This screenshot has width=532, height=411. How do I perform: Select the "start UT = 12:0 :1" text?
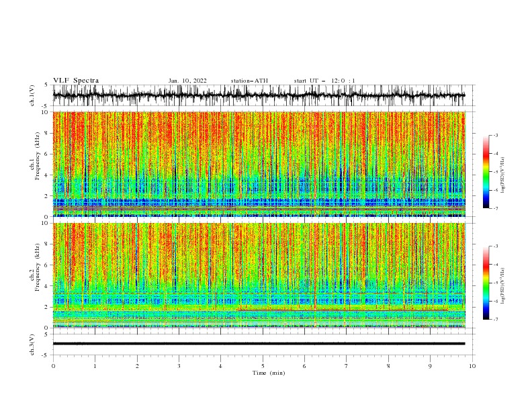point(324,81)
